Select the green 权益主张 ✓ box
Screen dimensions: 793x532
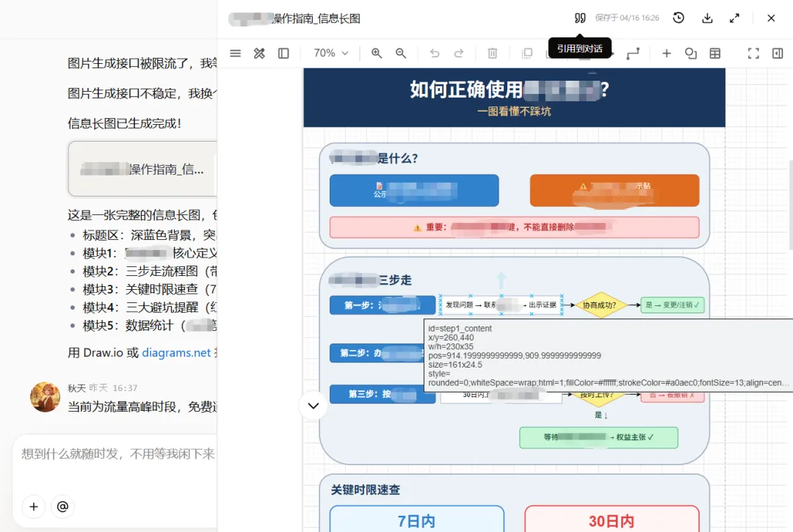point(599,437)
